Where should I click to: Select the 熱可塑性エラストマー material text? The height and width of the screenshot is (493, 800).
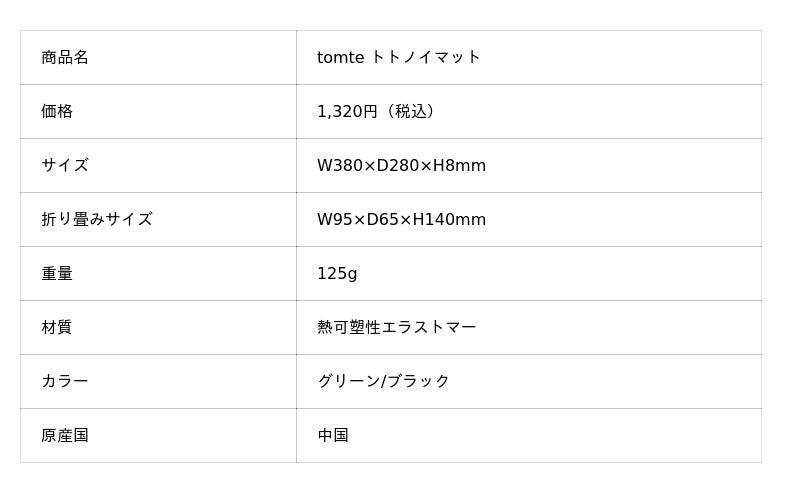click(x=397, y=327)
